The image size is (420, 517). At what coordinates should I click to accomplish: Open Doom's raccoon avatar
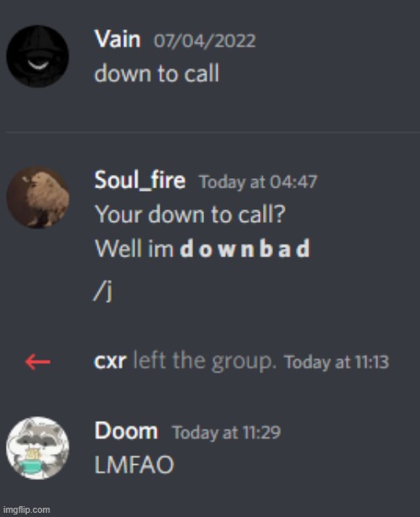click(x=38, y=448)
